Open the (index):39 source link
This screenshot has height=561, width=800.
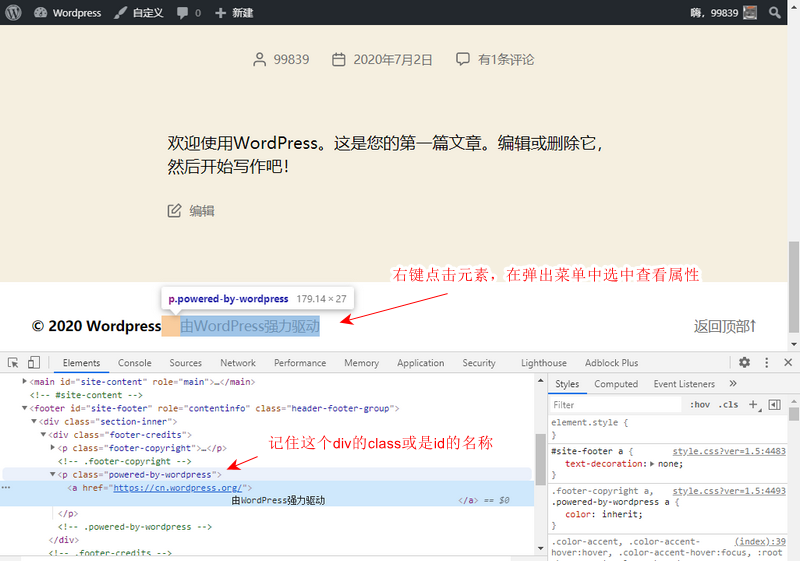pos(760,542)
